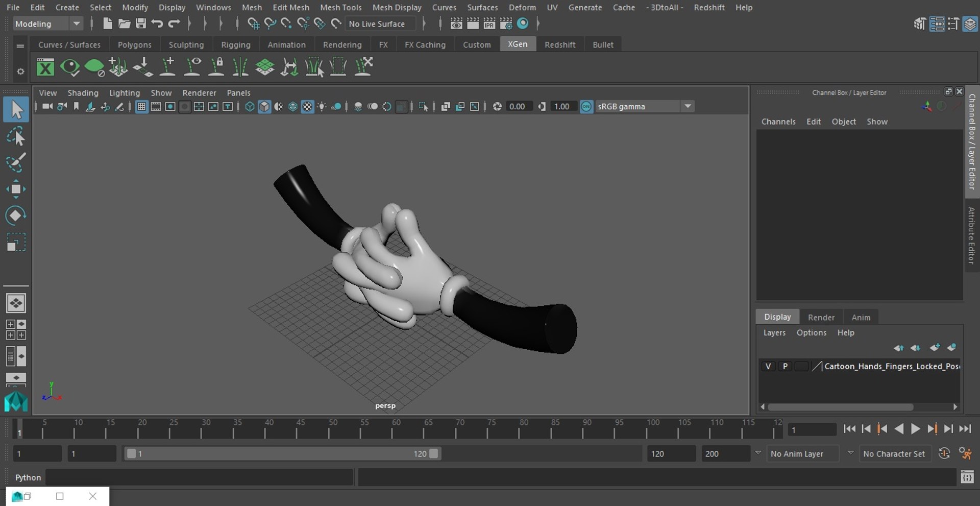Click the play backwards button
Screen dimensions: 980x506
(899, 429)
